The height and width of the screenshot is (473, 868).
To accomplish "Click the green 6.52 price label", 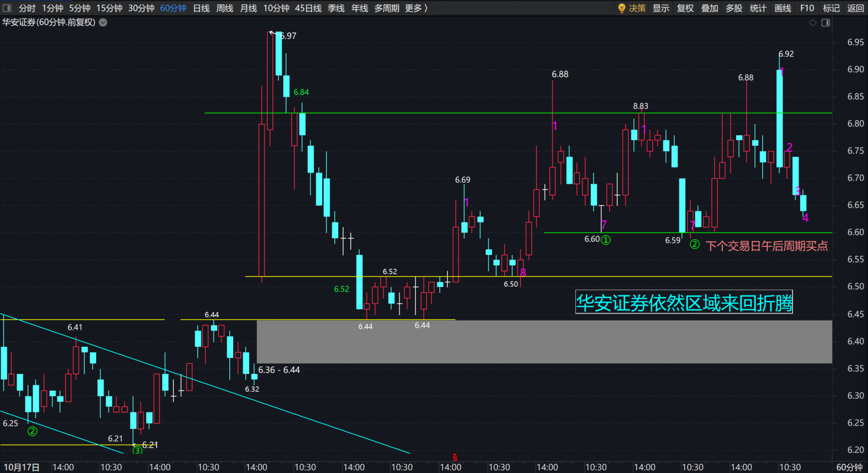I will coord(342,289).
